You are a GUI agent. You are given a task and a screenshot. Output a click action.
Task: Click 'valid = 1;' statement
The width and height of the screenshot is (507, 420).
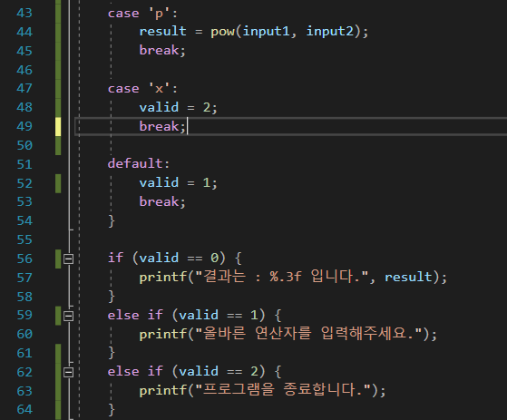(x=178, y=183)
